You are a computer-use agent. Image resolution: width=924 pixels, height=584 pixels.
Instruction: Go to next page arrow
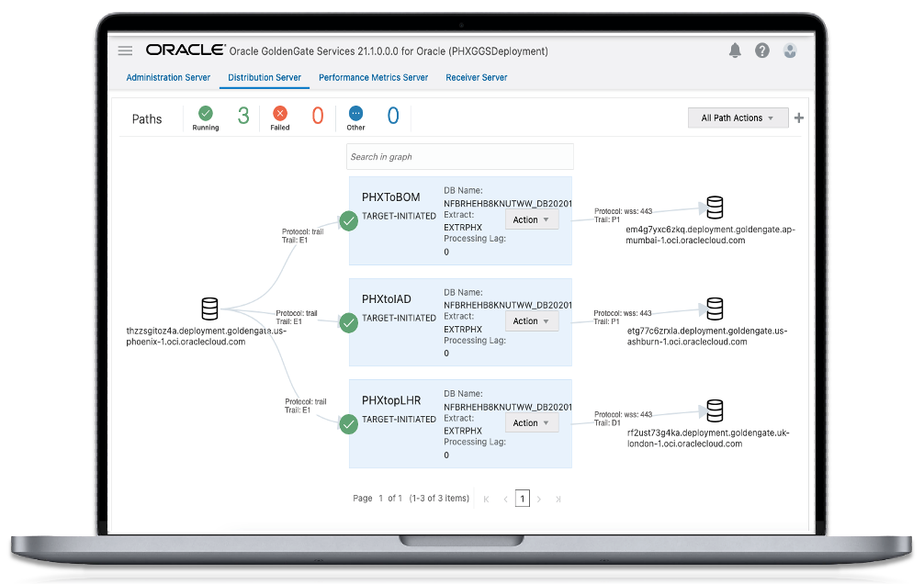coord(539,500)
